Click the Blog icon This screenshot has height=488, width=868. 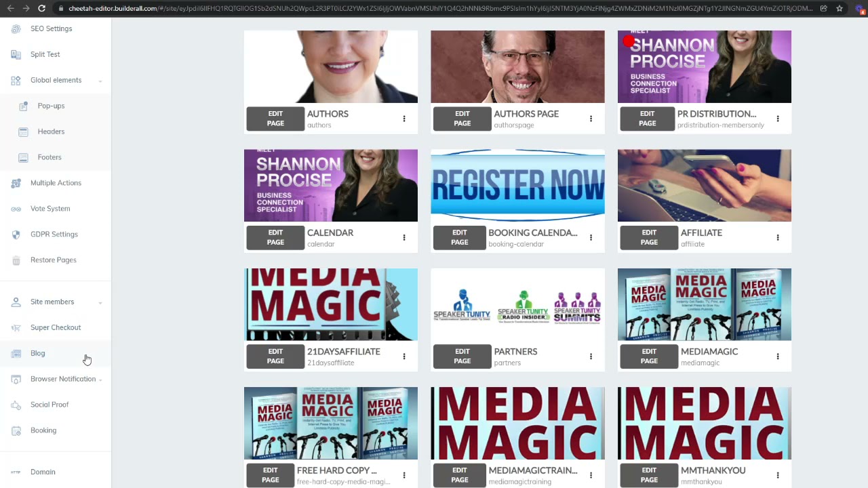click(16, 353)
